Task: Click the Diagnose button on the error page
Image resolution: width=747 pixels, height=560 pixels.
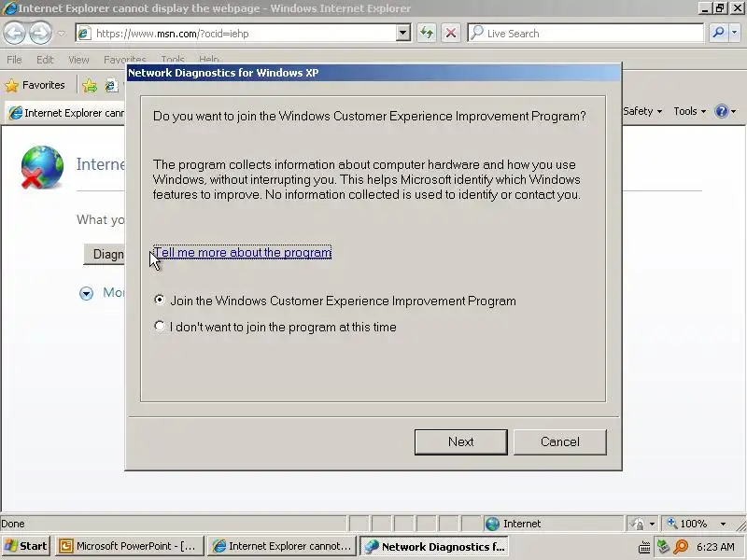Action: point(104,254)
